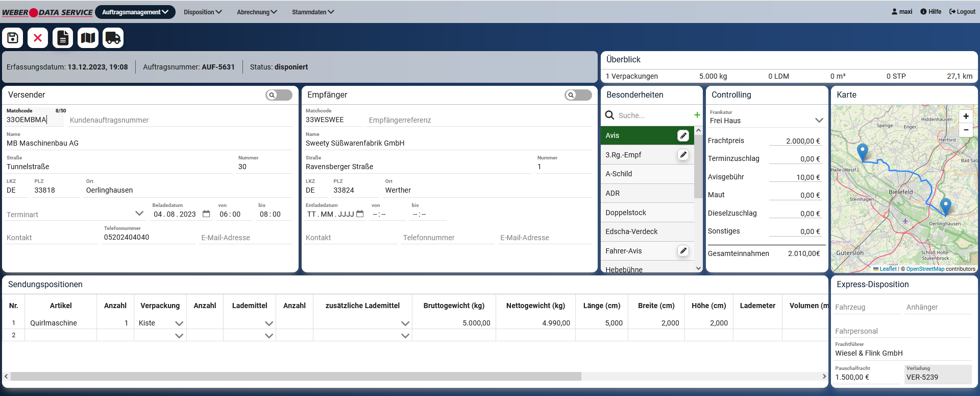
Task: Click the Frachtpreis input field
Action: tap(795, 141)
